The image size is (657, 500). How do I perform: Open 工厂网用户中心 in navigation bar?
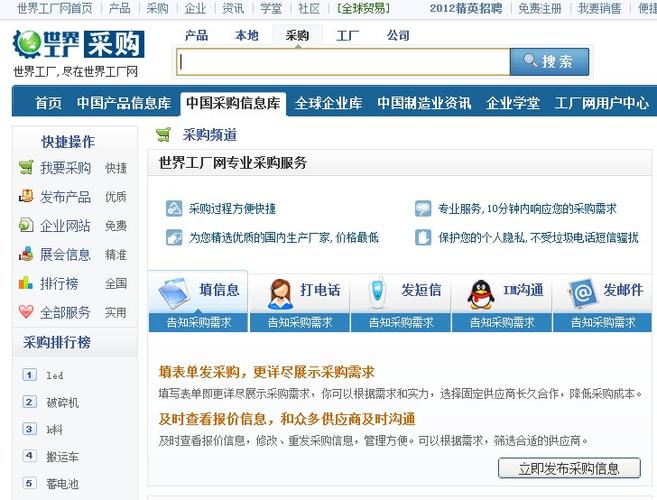602,103
